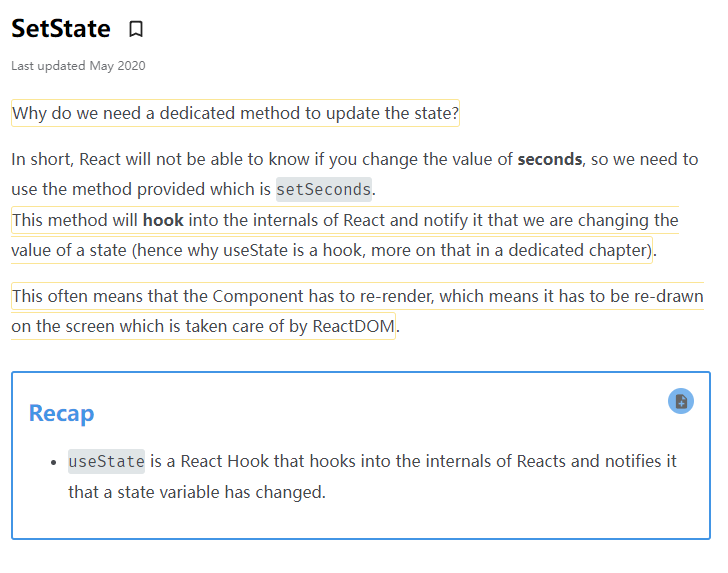Click the setSeconds inline code snippet
The height and width of the screenshot is (573, 728).
coord(323,189)
